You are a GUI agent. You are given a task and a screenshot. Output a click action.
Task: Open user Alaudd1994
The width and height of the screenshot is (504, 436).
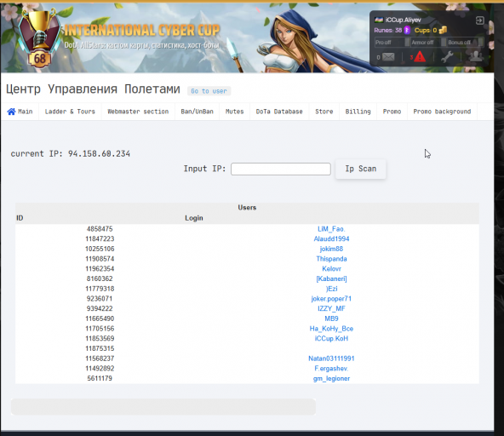click(331, 239)
